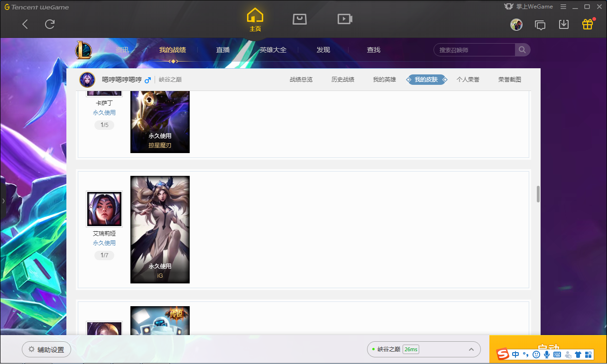
Task: Switch to the 个人荣誉 tab
Action: (x=468, y=80)
